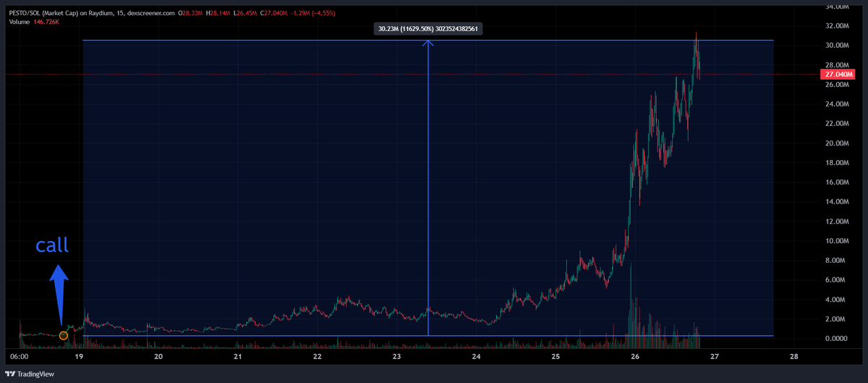
Task: Click date 20 on the time axis
Action: coord(158,356)
